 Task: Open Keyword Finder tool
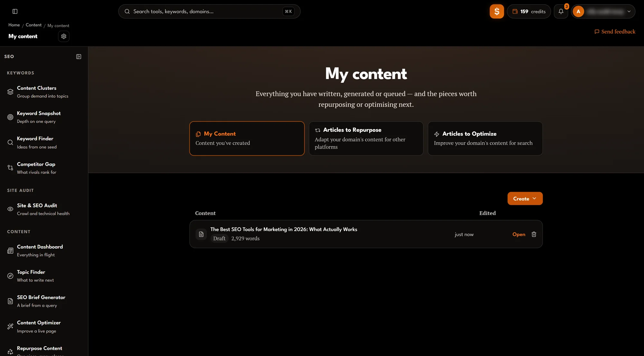pyautogui.click(x=44, y=143)
